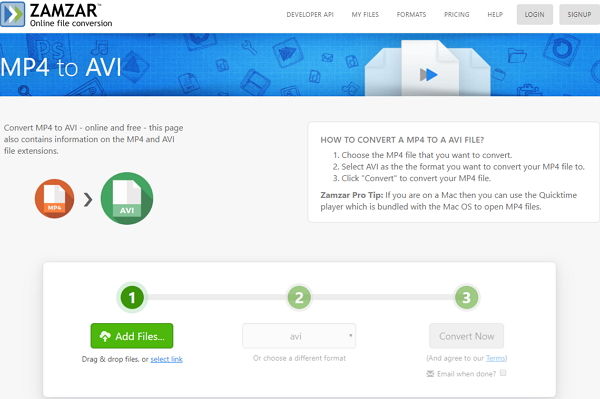Screen dimensions: 600x399
Task: Open the Developer API menu item
Action: tap(310, 15)
